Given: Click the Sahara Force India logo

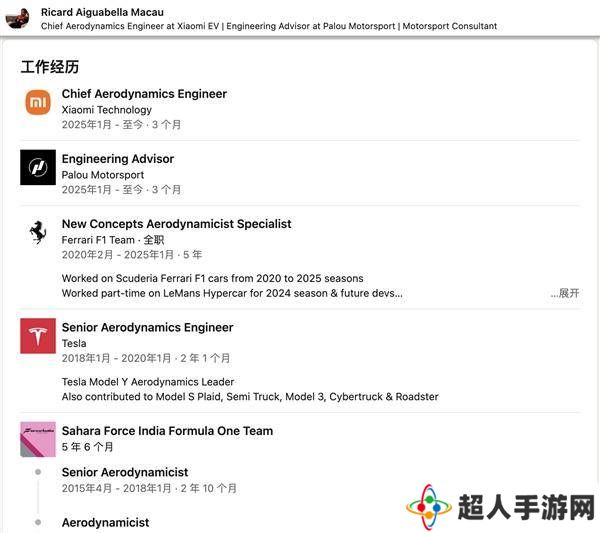Looking at the screenshot, I should pyautogui.click(x=38, y=439).
